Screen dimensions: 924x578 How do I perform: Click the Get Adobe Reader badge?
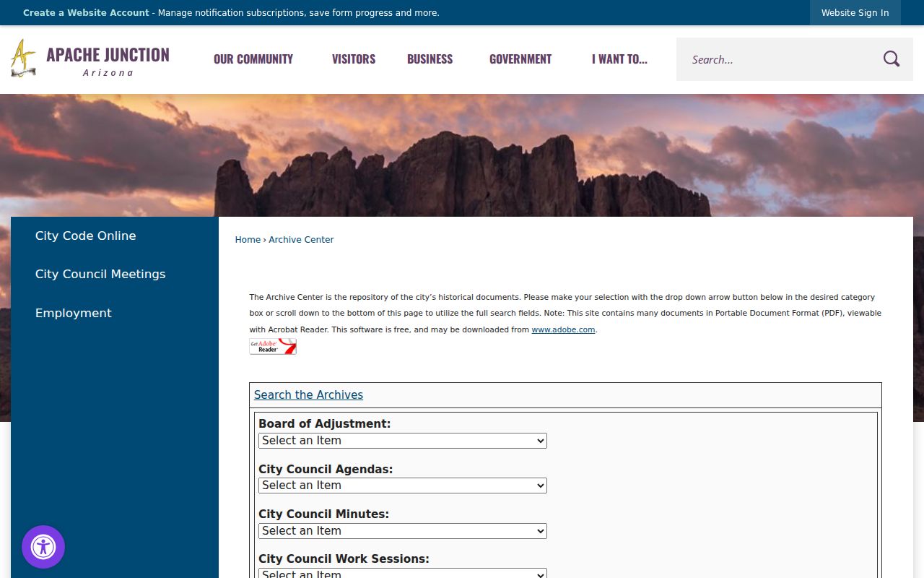click(273, 347)
